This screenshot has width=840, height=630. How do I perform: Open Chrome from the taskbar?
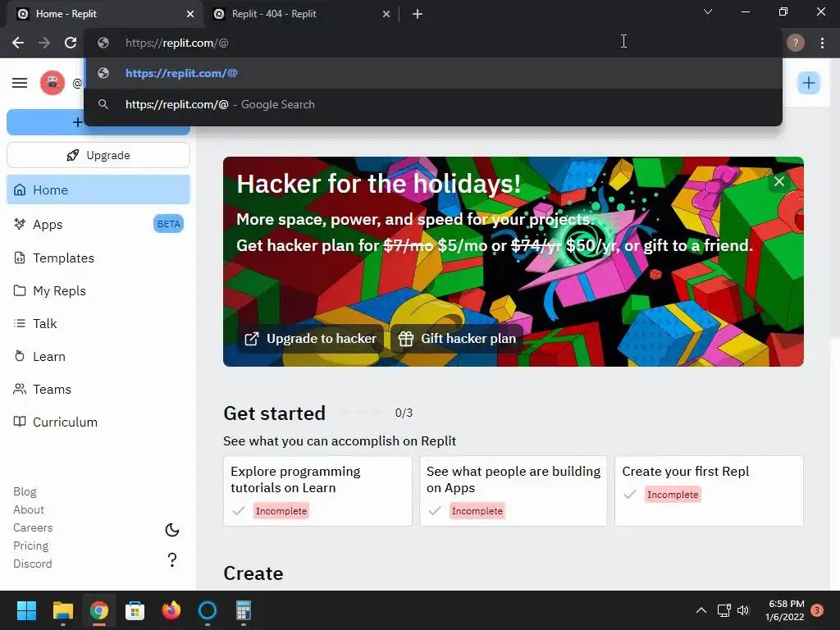[x=98, y=610]
